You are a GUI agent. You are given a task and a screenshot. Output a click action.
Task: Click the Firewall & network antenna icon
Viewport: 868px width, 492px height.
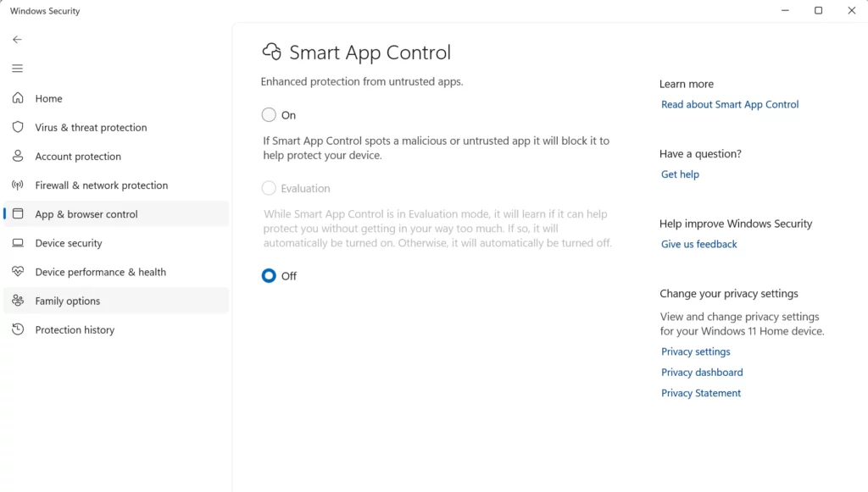point(18,185)
